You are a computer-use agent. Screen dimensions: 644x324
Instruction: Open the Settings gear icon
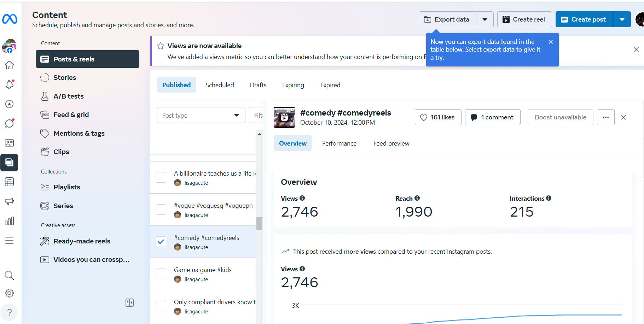click(x=10, y=293)
